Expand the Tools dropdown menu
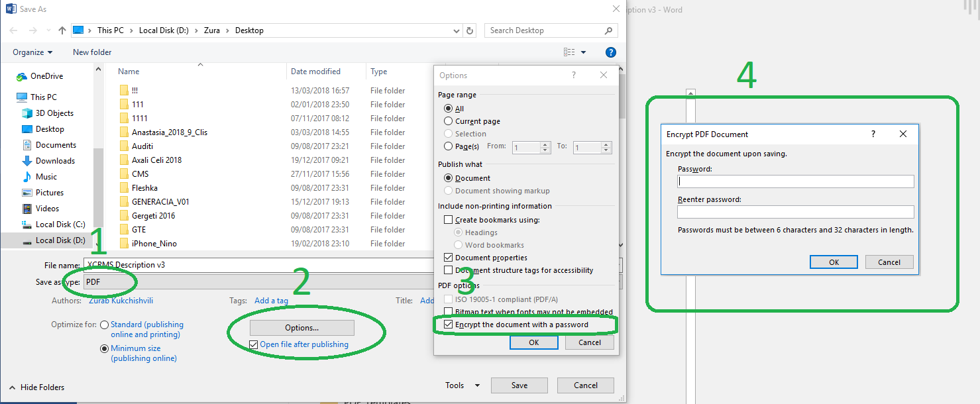The width and height of the screenshot is (980, 404). coord(463,385)
